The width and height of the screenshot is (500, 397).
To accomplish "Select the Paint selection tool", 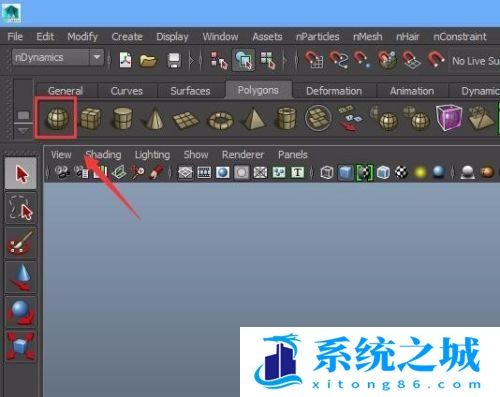I will click(x=21, y=243).
